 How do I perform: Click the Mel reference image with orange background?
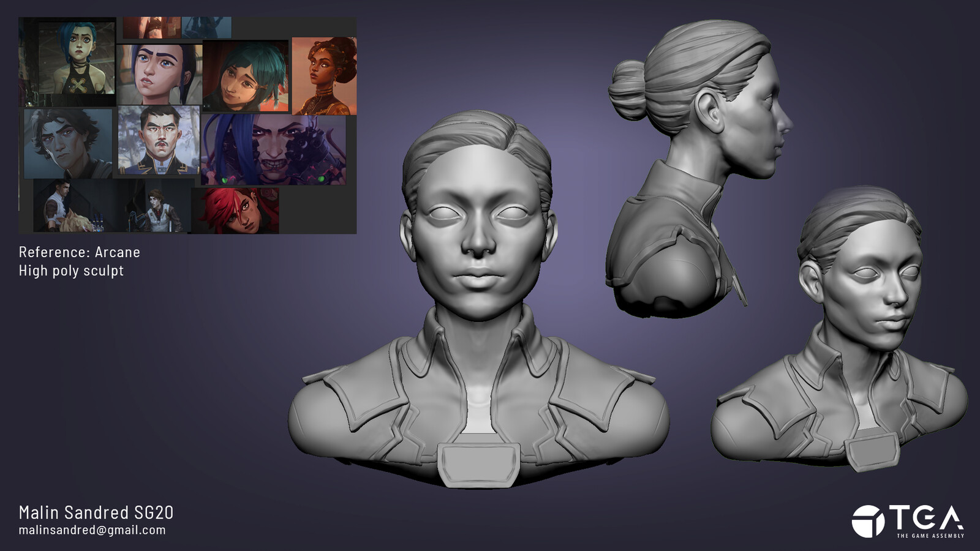coord(324,76)
